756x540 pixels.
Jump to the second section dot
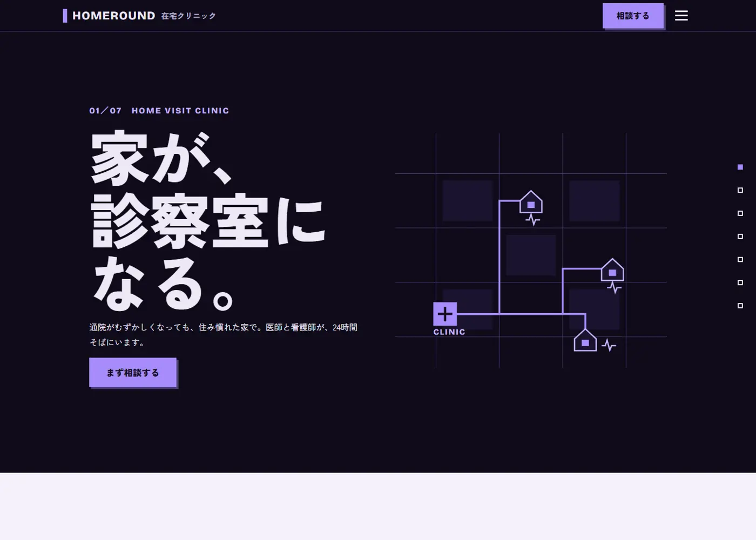pos(740,190)
